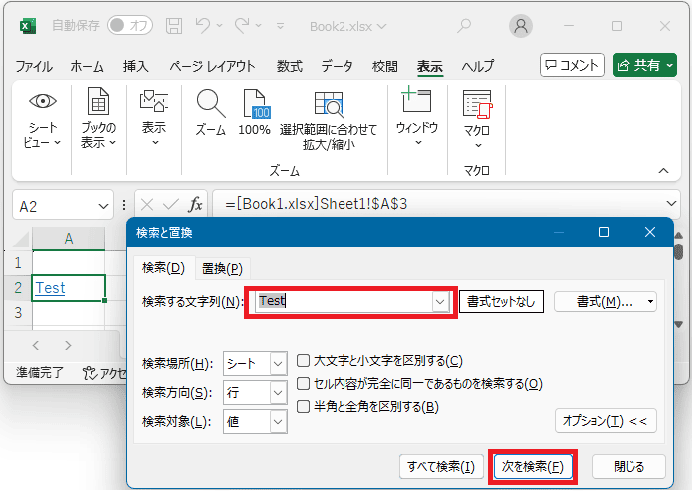Viewport: 699px width, 495px height.
Task: Enable 大文字と小文字を区別する checkbox
Action: (x=304, y=361)
